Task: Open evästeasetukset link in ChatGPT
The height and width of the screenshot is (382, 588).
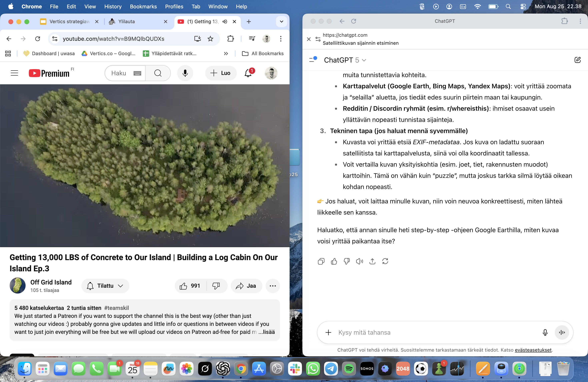Action: point(533,350)
